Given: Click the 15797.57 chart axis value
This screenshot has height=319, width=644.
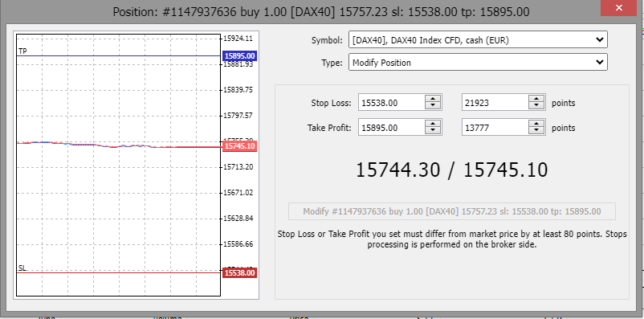Looking at the screenshot, I should [x=238, y=116].
